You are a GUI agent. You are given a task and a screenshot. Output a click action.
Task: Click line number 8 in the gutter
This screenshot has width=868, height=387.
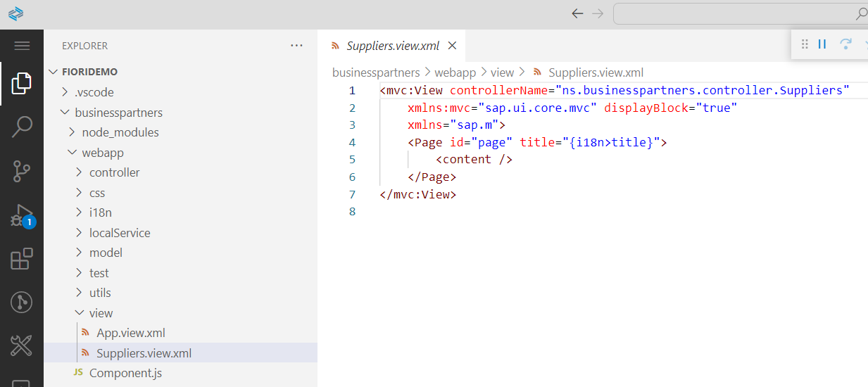(x=352, y=211)
